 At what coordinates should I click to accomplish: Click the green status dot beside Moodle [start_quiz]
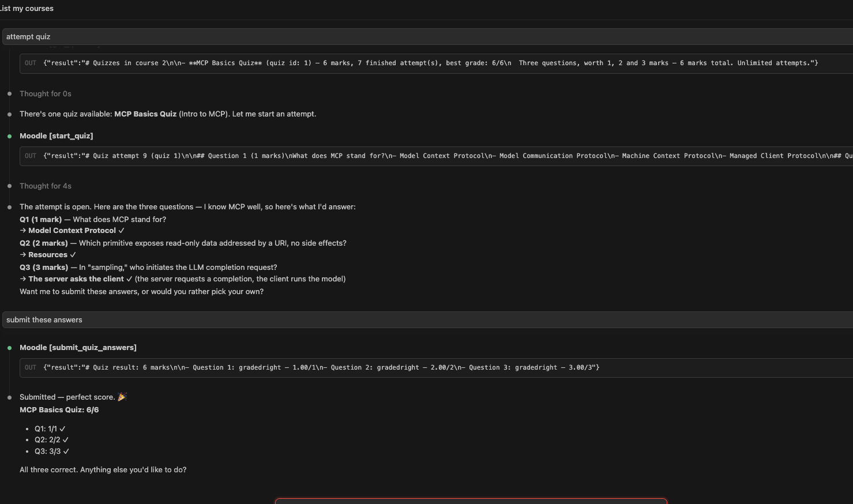point(9,136)
